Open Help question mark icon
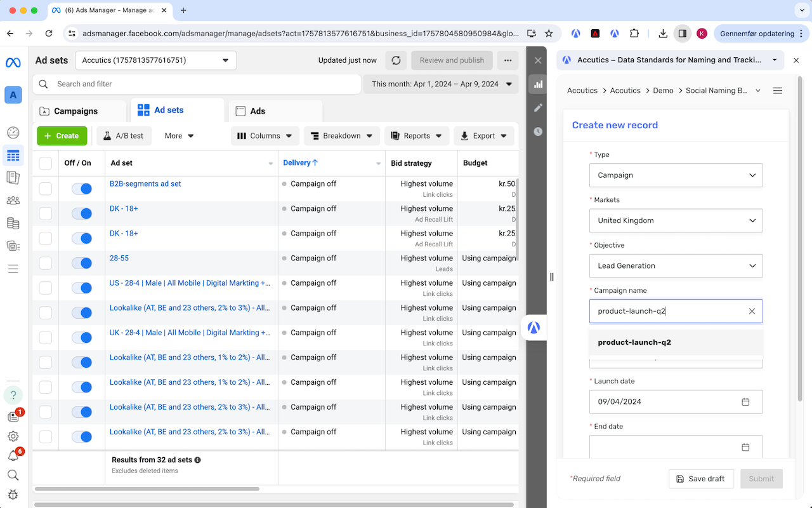Viewport: 812px width, 508px height. pyautogui.click(x=13, y=394)
